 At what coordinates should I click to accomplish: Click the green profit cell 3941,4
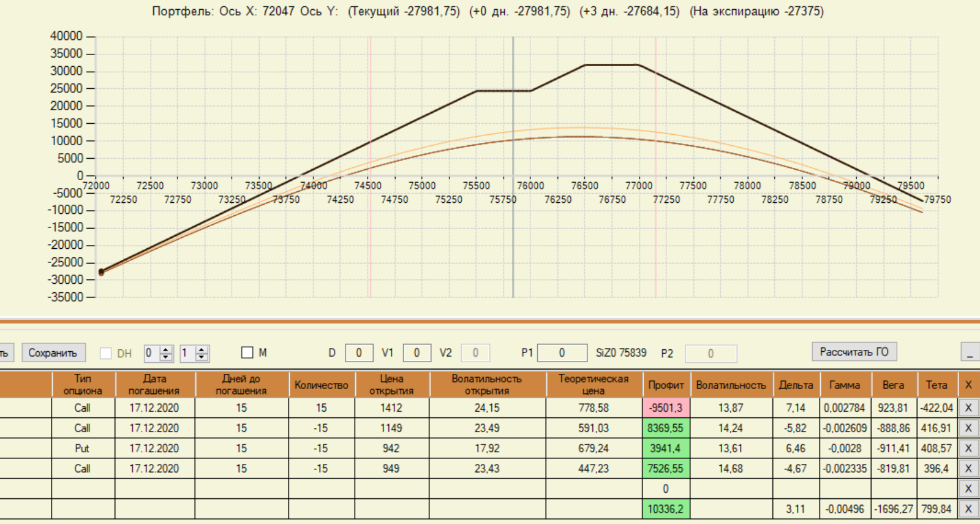tap(666, 448)
